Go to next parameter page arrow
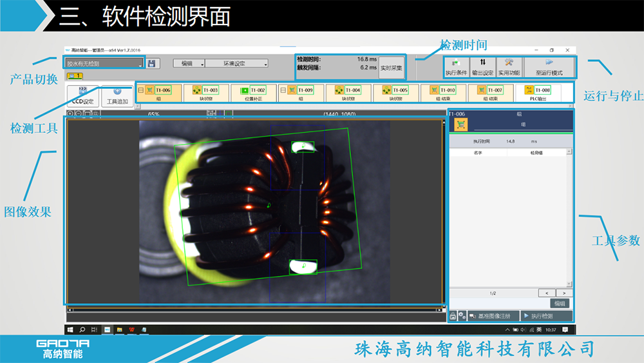 560,293
